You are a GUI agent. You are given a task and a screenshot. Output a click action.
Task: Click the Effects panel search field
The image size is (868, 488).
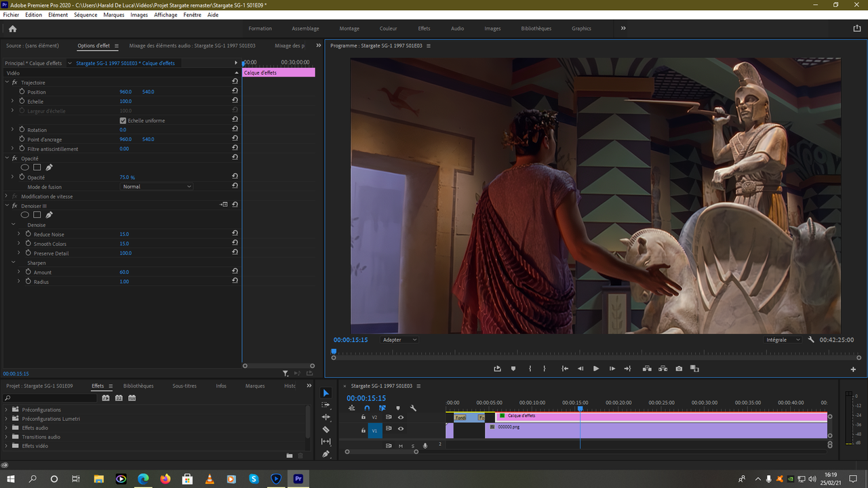pos(51,398)
